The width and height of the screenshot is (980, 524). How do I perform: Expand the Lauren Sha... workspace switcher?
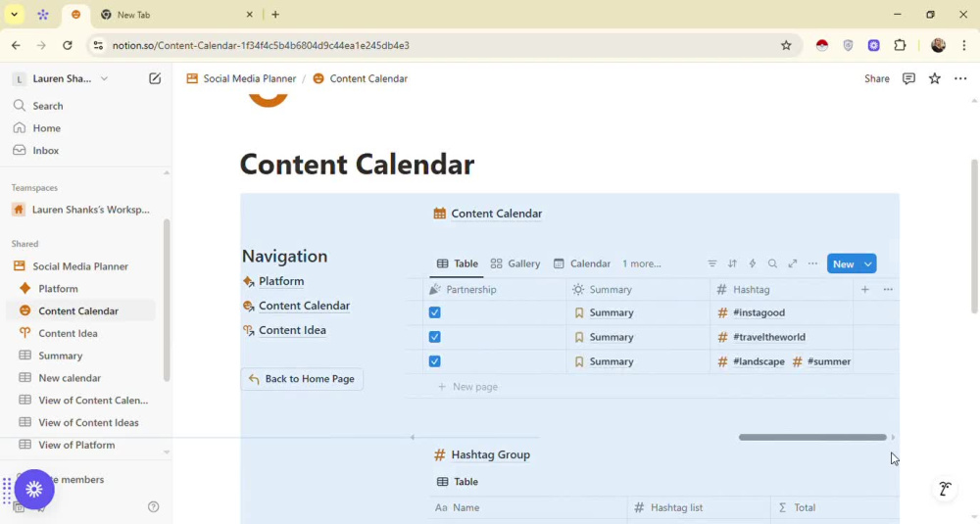pos(61,78)
